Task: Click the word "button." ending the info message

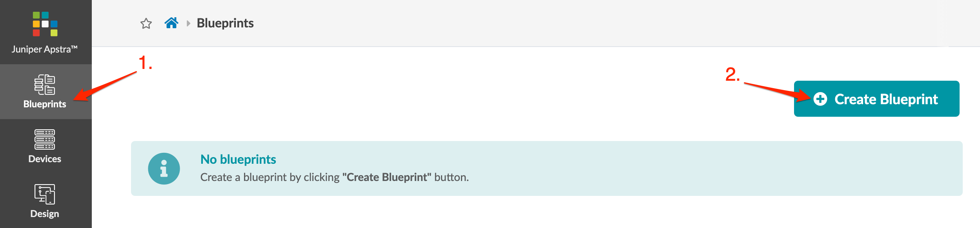Action: [x=452, y=177]
